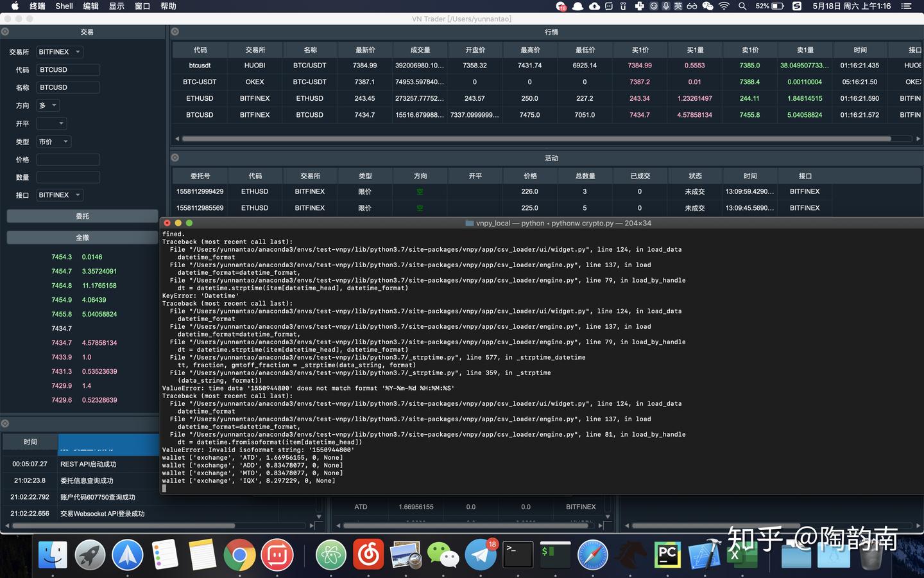This screenshot has width=924, height=578.
Task: Click left arrow of 行情 scrollbar
Action: [177, 139]
